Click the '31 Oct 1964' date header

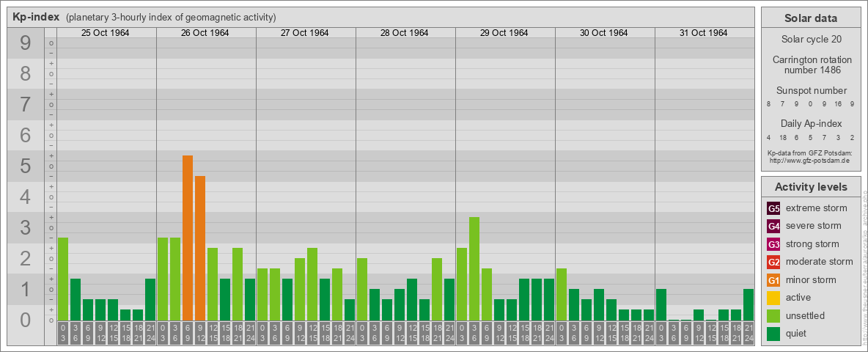[x=703, y=33]
